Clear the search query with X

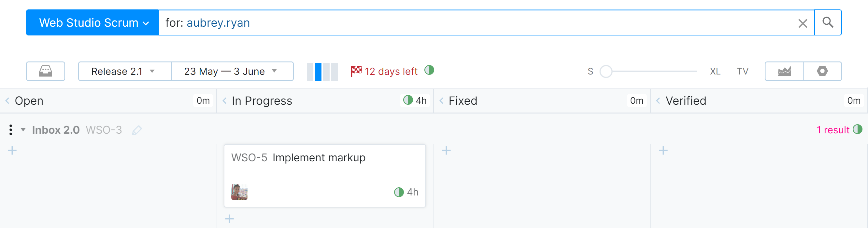[x=802, y=23]
